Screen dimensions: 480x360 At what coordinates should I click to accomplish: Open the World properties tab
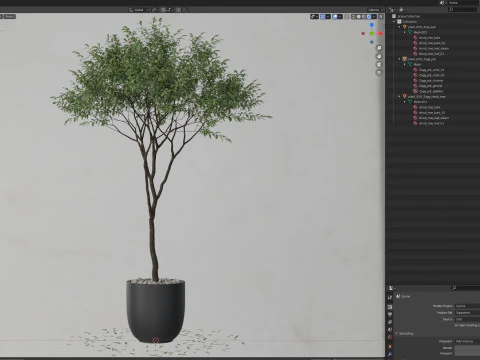390,337
